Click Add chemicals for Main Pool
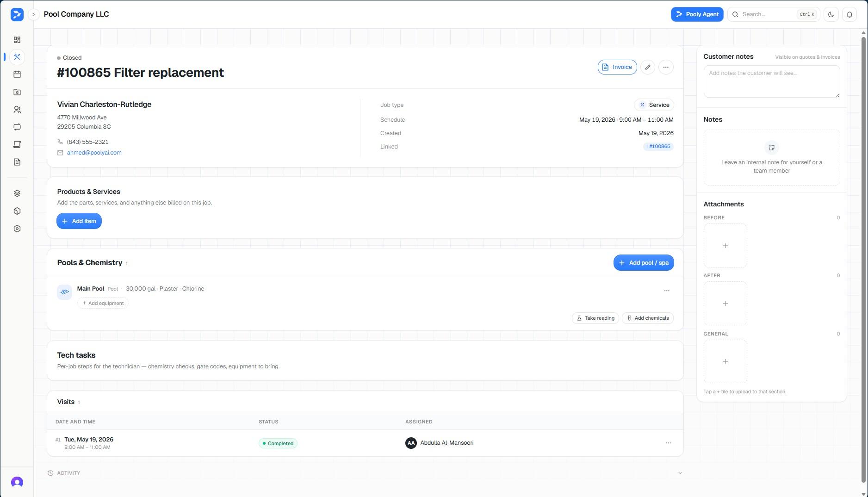868x497 pixels. point(648,318)
